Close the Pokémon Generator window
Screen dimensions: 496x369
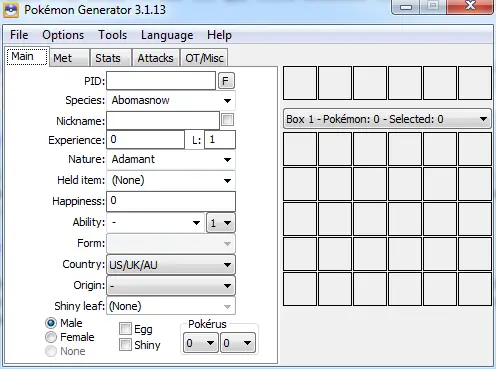pos(470,6)
